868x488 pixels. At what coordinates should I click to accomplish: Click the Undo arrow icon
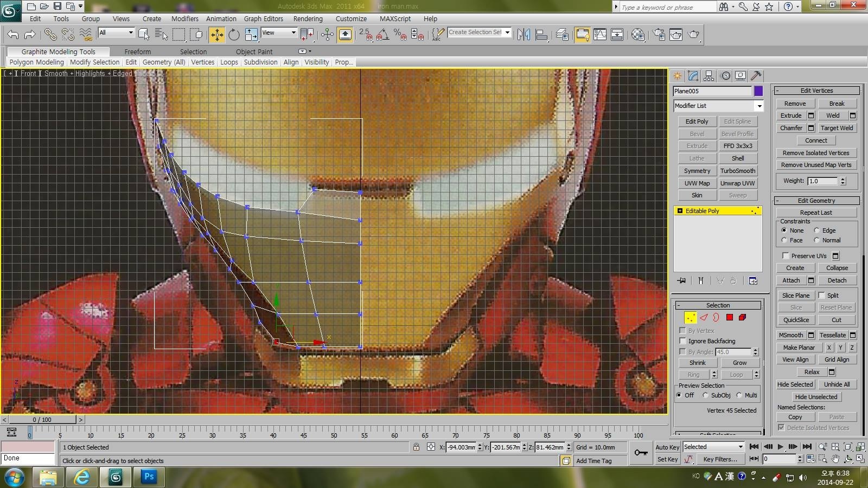(x=13, y=35)
